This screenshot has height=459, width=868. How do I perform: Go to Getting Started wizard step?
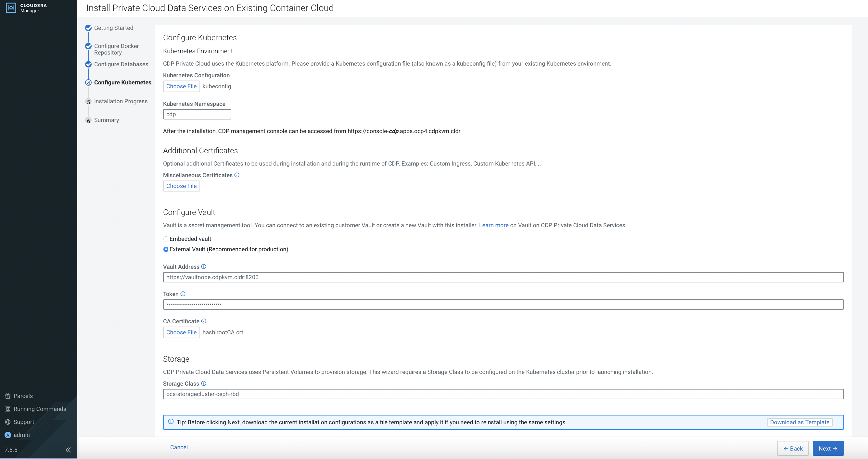point(114,28)
